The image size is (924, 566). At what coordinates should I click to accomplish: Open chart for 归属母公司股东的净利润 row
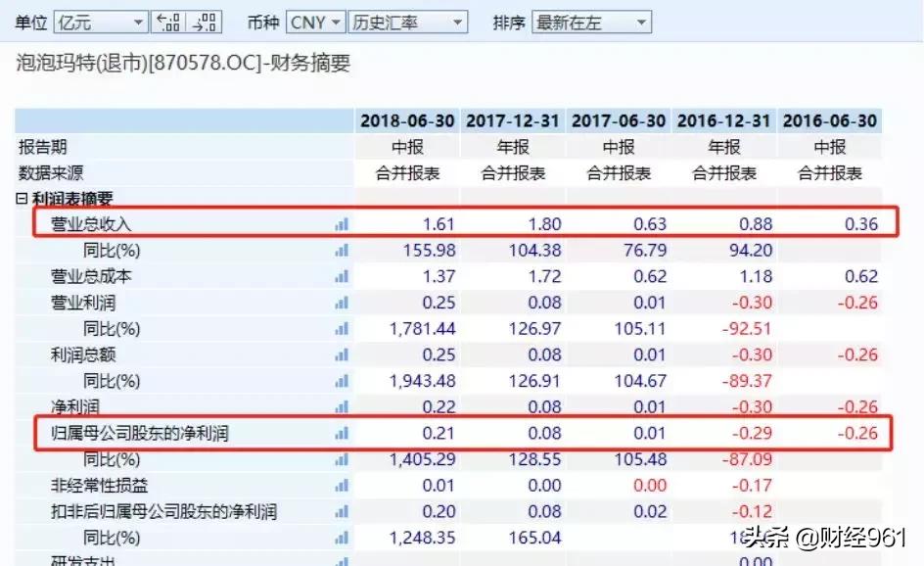click(340, 433)
